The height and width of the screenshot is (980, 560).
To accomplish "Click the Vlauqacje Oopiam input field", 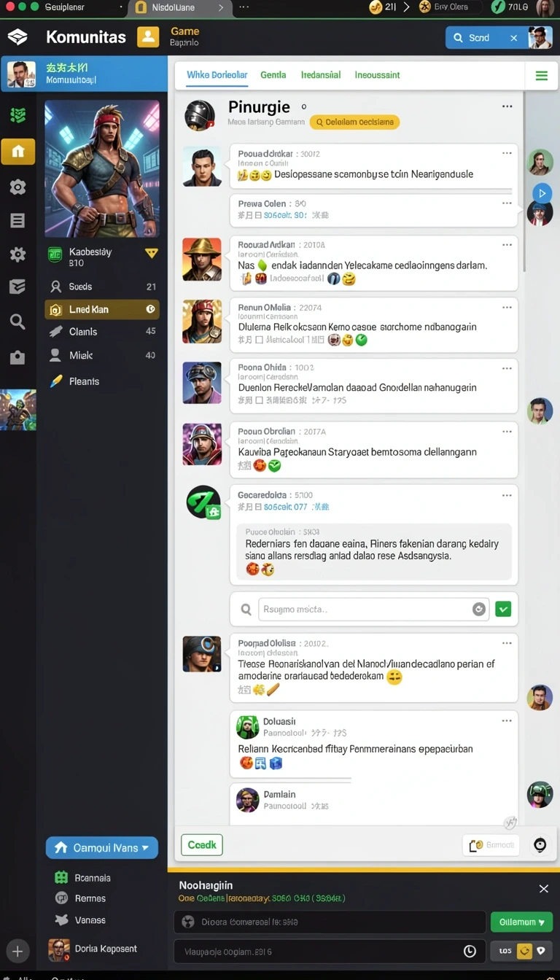I will (330, 951).
